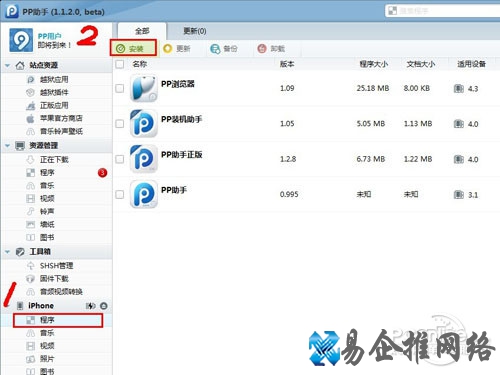
Task: Toggle the select-all checkbox in header
Action: point(119,64)
